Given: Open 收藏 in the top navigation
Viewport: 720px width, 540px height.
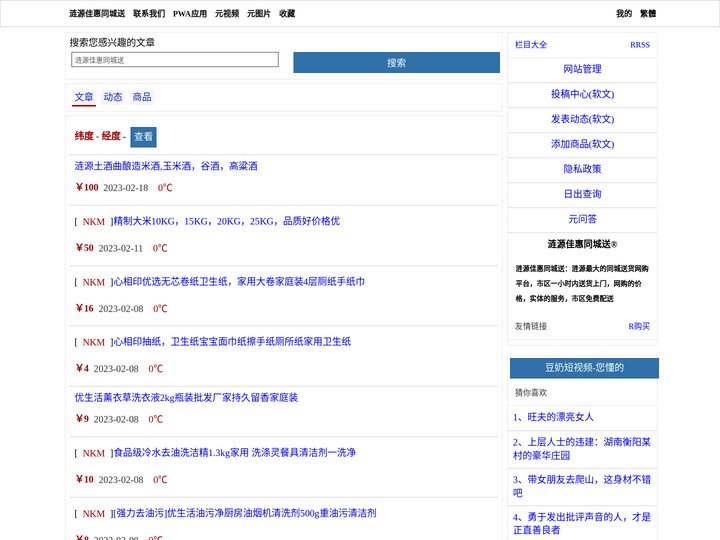Looking at the screenshot, I should pyautogui.click(x=287, y=13).
